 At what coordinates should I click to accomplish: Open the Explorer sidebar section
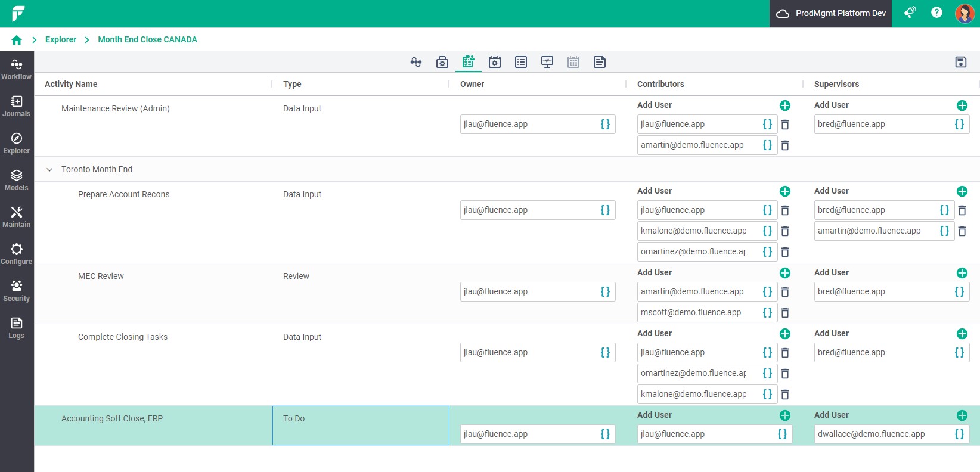click(x=17, y=144)
